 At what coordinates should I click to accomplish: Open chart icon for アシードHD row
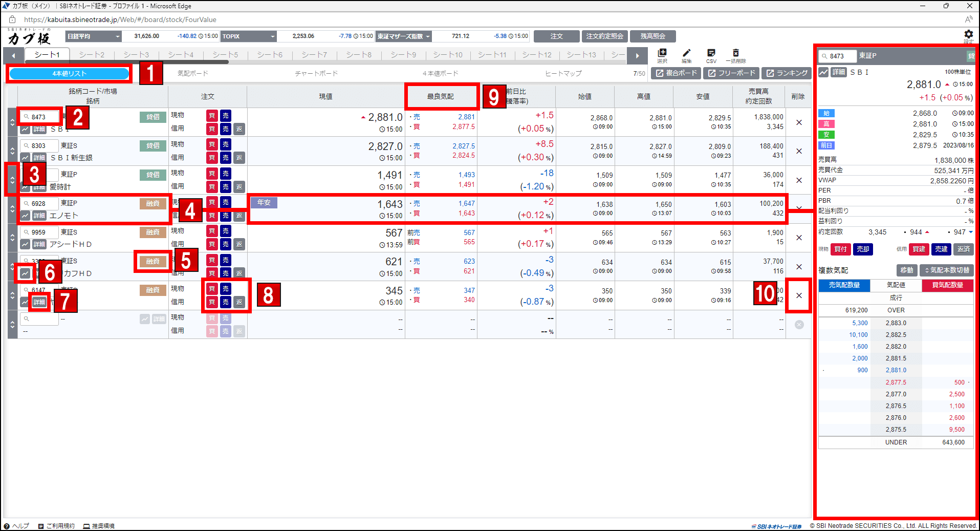tap(25, 244)
